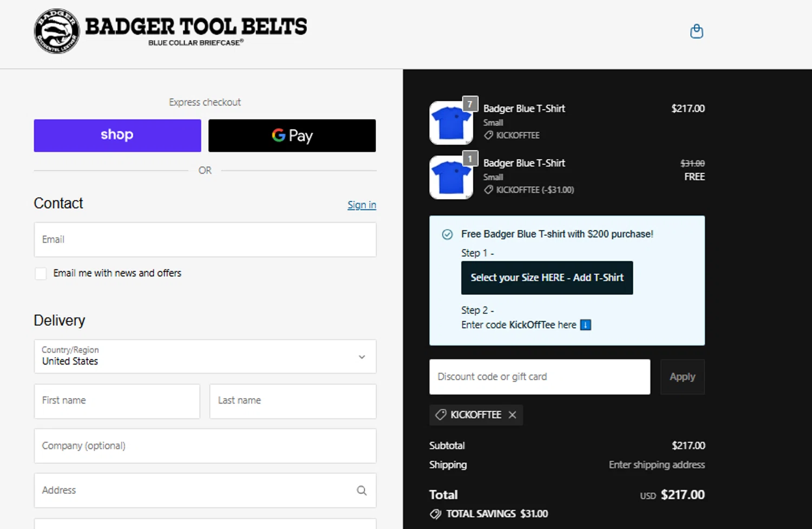This screenshot has height=529, width=812.
Task: Click the Address search magnifier icon
Action: 362,491
